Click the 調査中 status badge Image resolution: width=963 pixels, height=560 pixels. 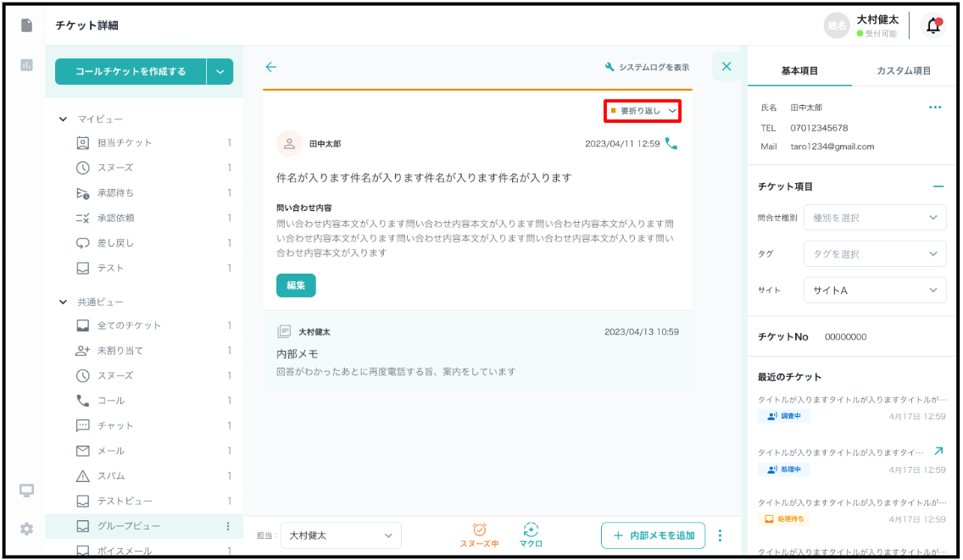pos(783,416)
